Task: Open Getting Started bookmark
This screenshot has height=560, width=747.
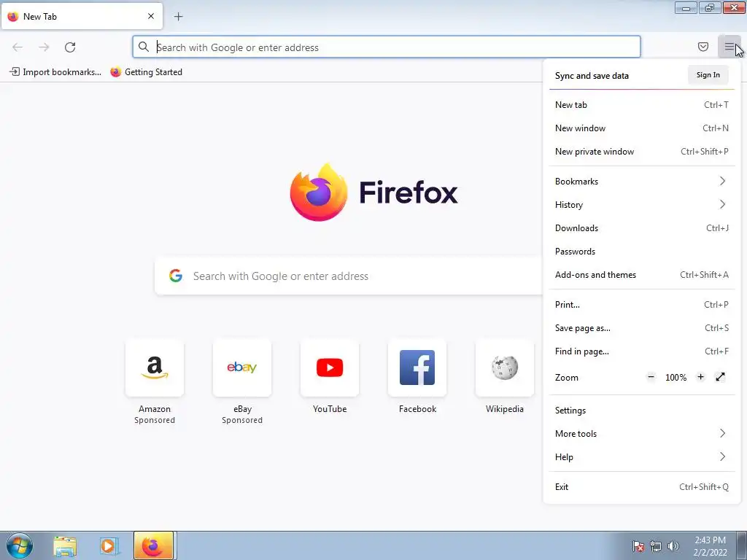Action: (x=146, y=72)
